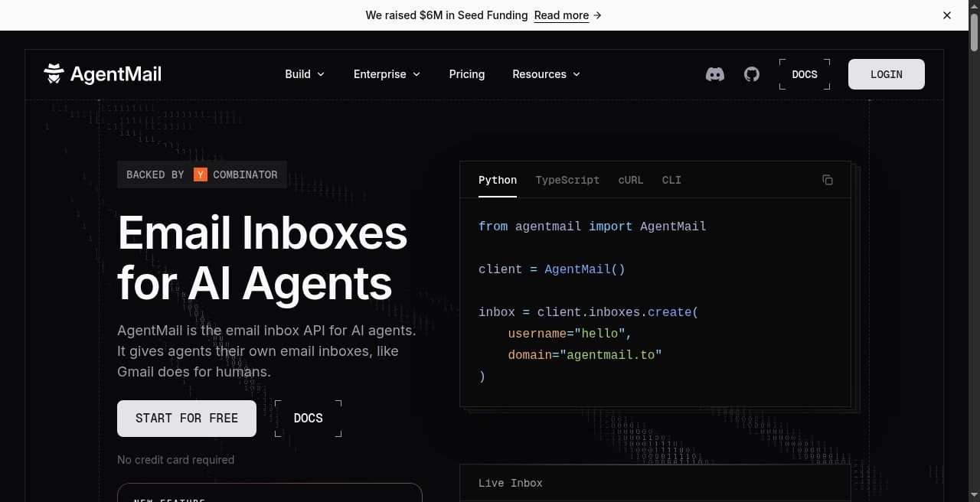Screen dimensions: 980x502
Task: Click the domain="agentmail.to" code line
Action: coord(584,355)
